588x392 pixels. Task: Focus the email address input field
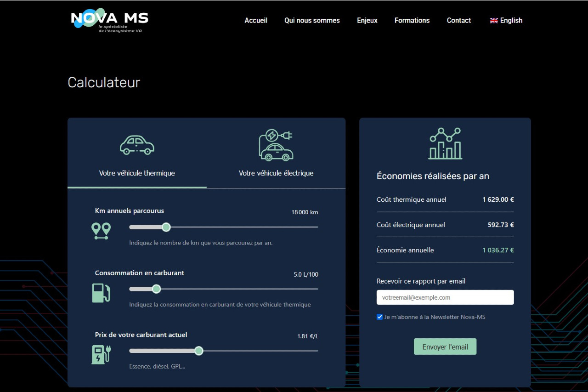pyautogui.click(x=445, y=297)
